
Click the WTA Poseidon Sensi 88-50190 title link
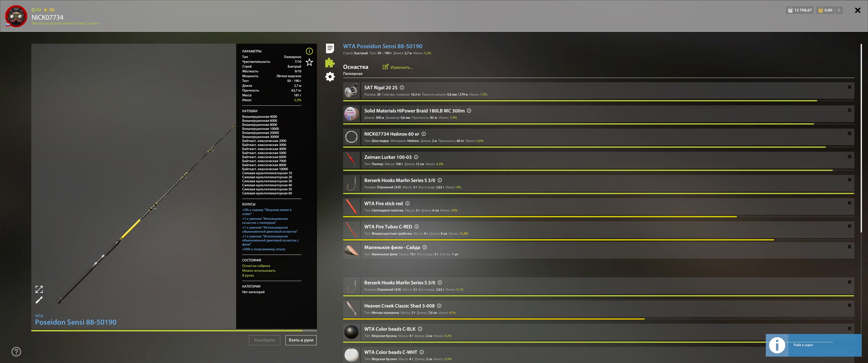click(382, 46)
